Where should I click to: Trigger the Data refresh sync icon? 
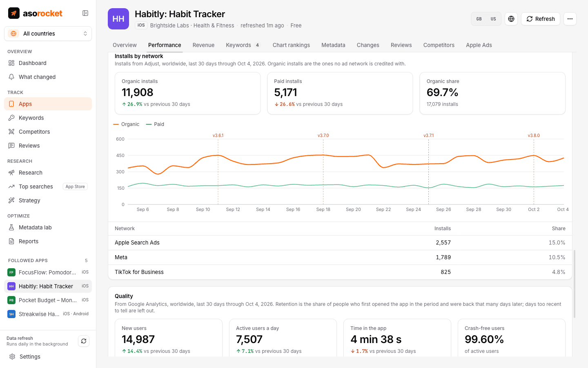click(84, 341)
